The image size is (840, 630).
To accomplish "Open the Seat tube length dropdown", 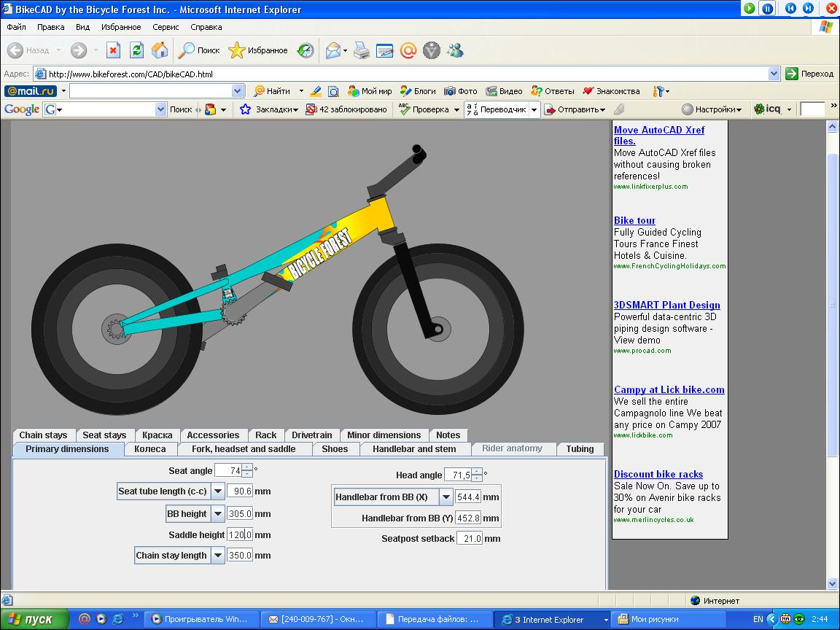I will (217, 492).
